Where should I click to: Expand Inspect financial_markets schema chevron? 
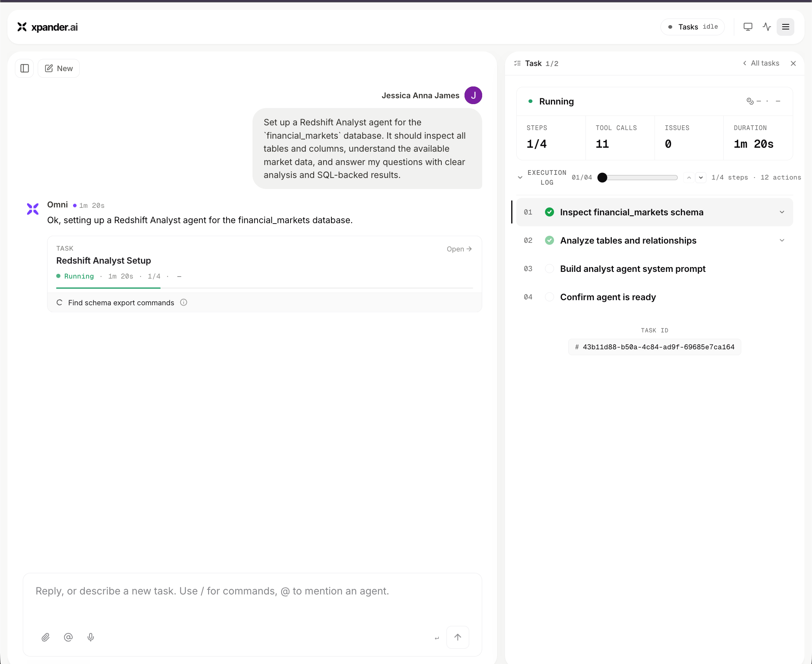(x=782, y=212)
